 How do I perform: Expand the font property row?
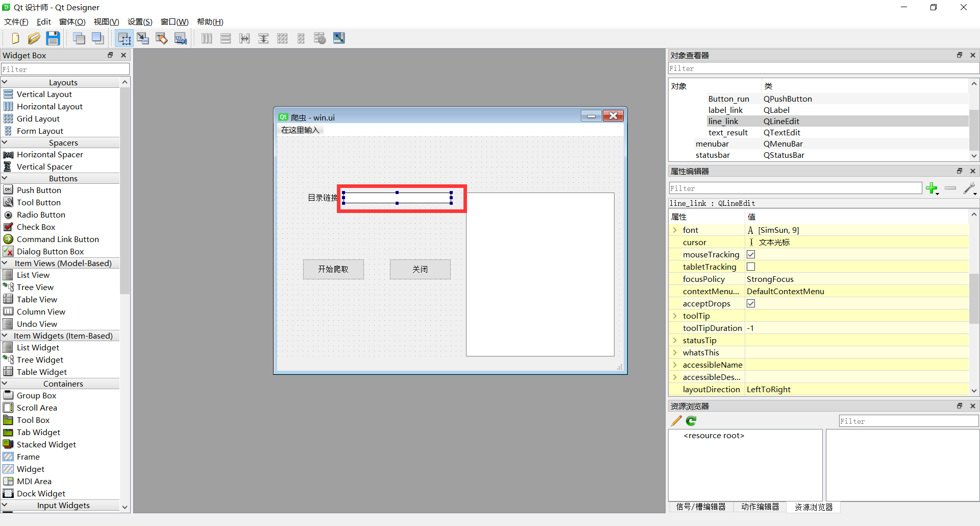pyautogui.click(x=675, y=230)
